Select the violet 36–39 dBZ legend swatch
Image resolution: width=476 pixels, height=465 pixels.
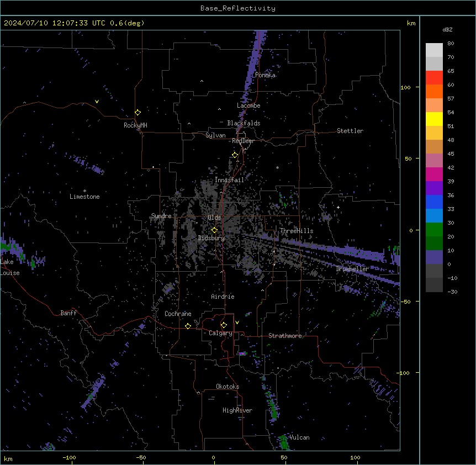434,188
